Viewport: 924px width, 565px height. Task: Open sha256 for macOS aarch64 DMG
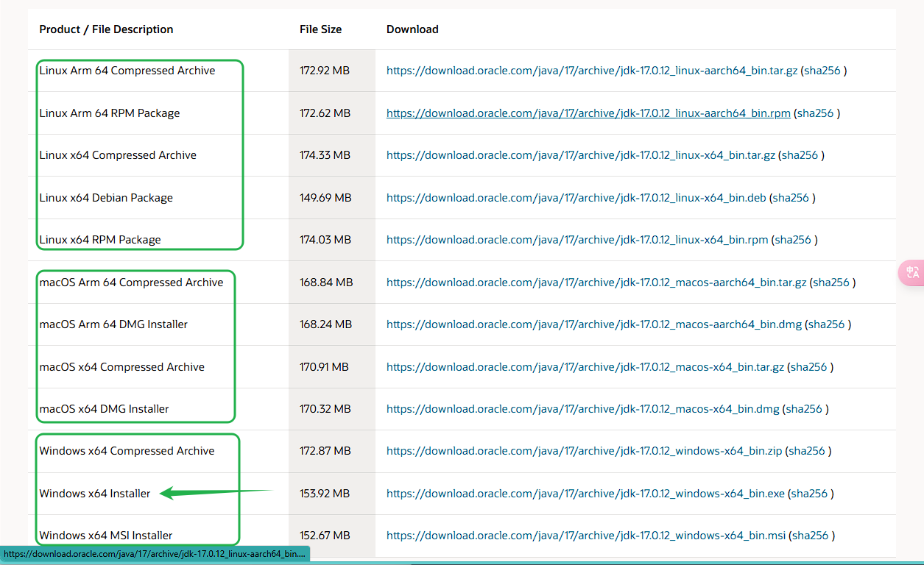[x=827, y=324]
